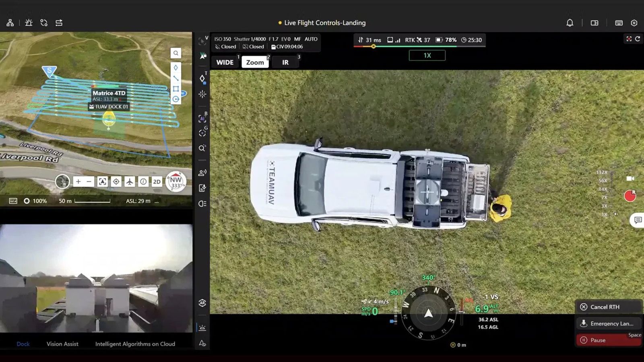Screen dimensions: 644x362
Task: Switch to video mode camera icon
Action: coord(630,178)
